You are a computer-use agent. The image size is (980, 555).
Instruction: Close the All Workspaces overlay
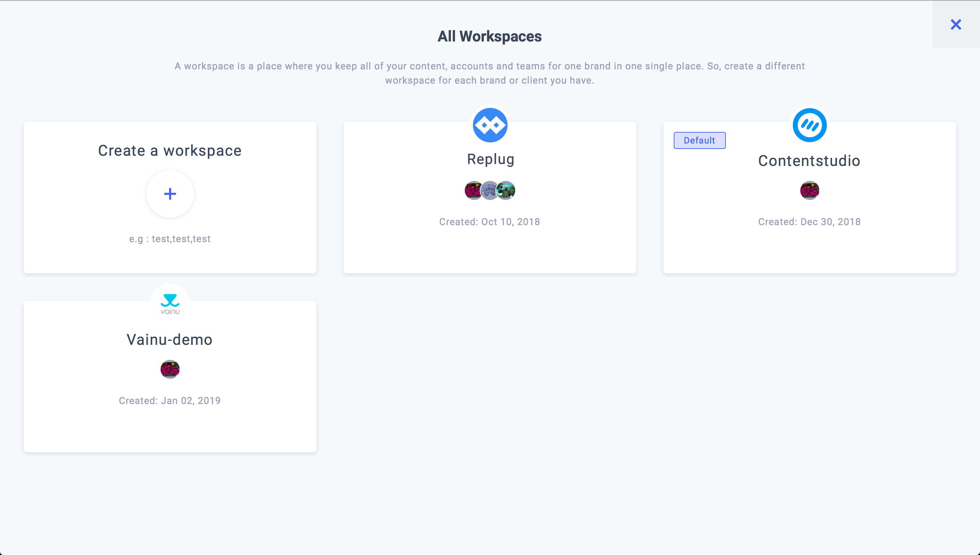click(955, 25)
